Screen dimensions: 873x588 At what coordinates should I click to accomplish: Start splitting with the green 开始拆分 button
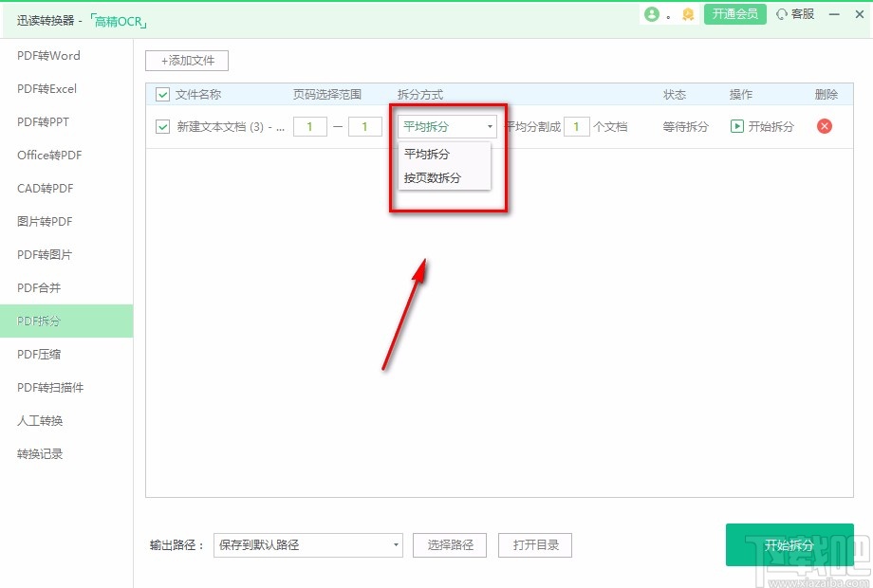click(x=789, y=545)
